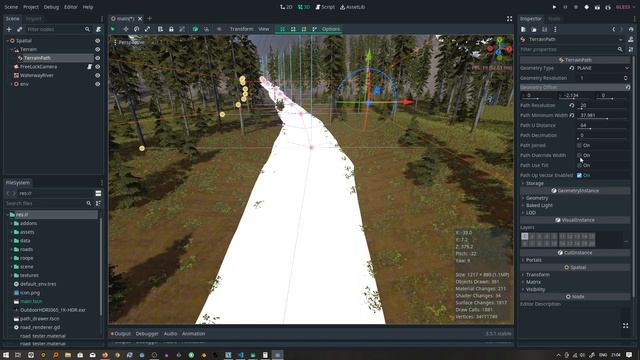
Task: Hide the Terrain node
Action: coord(98,49)
